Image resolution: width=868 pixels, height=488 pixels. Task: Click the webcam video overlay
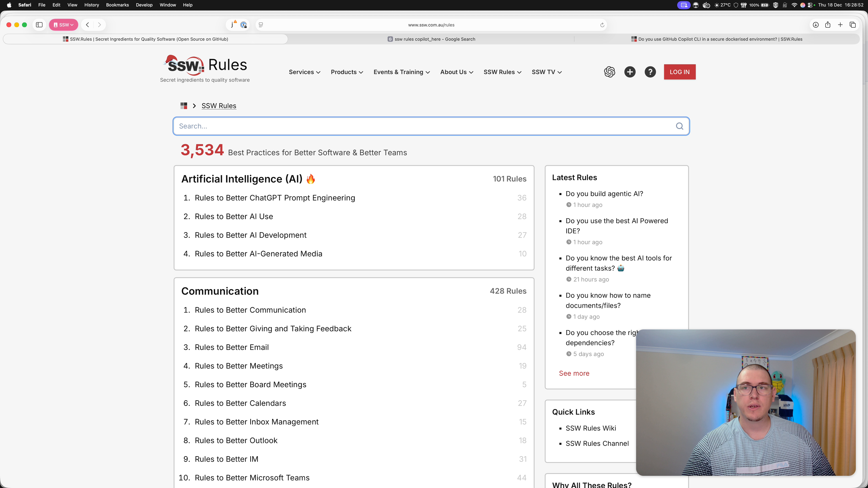point(746,402)
